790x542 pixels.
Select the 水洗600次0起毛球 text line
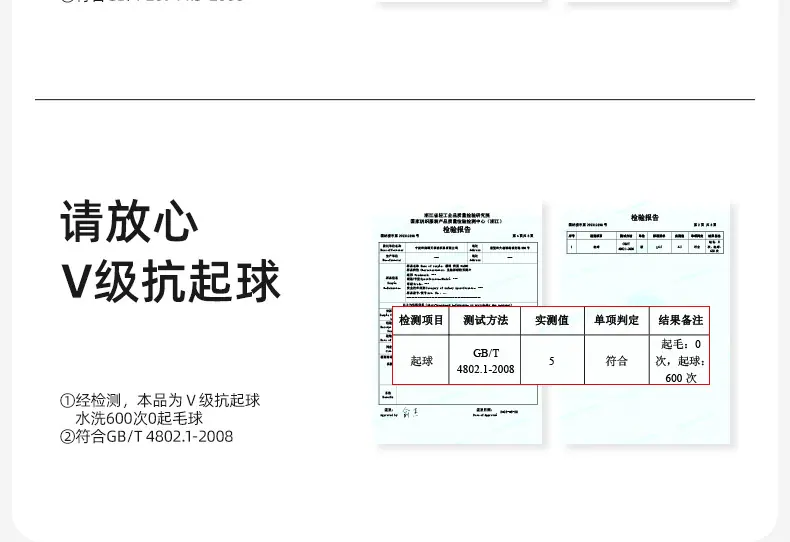pyautogui.click(x=139, y=418)
